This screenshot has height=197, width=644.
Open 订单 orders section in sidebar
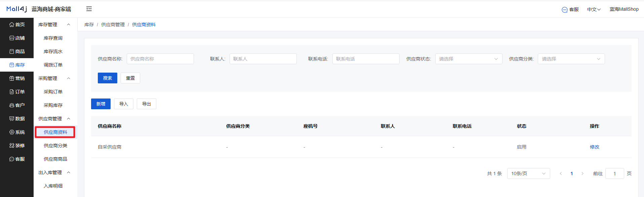coord(17,92)
